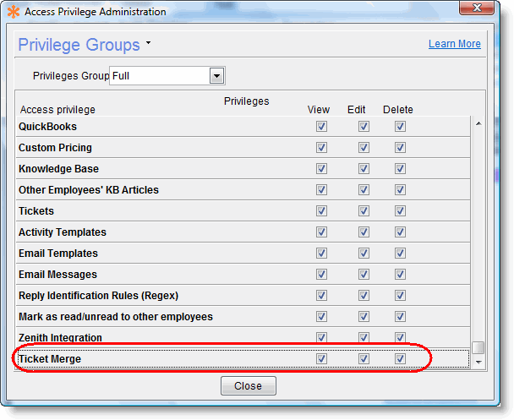Screen dimensions: 514x420
Task: Toggle Edit checkbox for Activity Templates
Action: pos(364,232)
